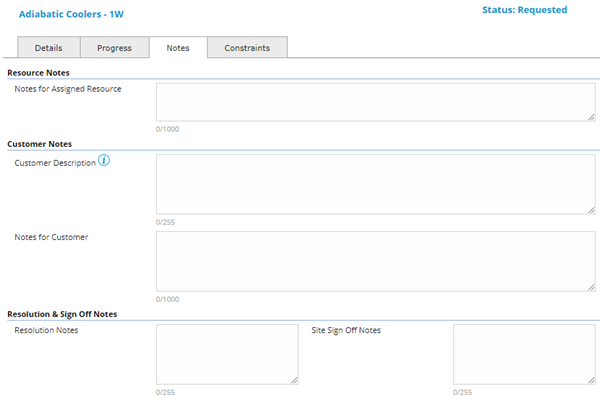Click resize corner of Notes for Customer box
Image resolution: width=600 pixels, height=405 pixels.
point(591,287)
